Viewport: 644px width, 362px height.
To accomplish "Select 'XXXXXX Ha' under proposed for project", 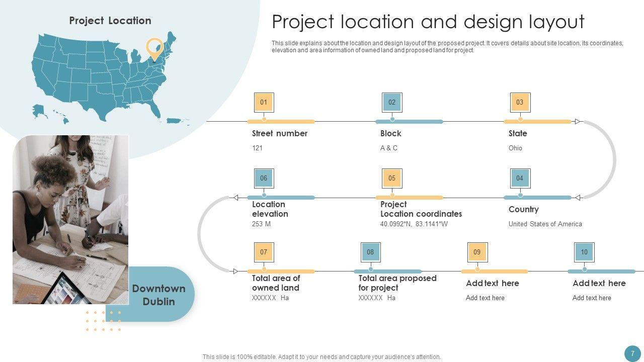I will pos(377,298).
